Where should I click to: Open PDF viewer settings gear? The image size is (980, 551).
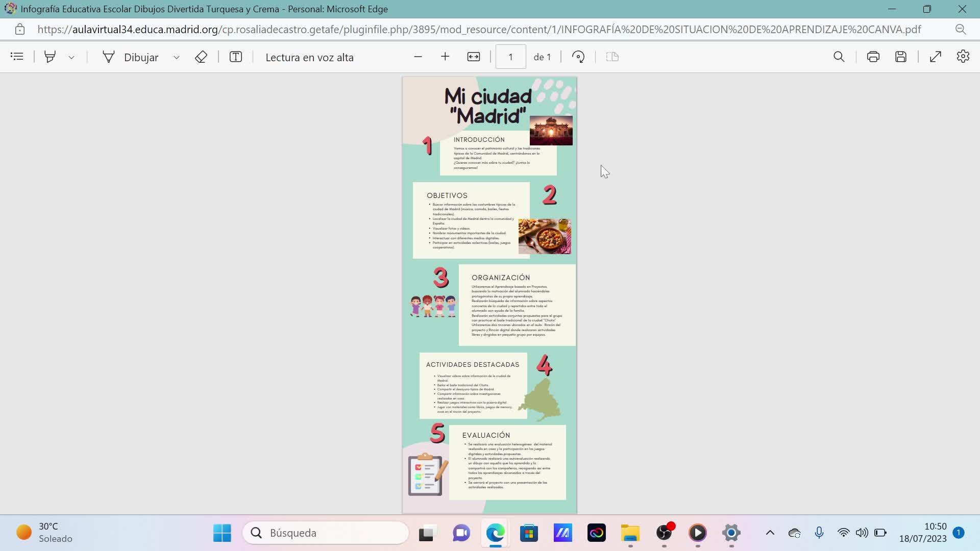963,57
